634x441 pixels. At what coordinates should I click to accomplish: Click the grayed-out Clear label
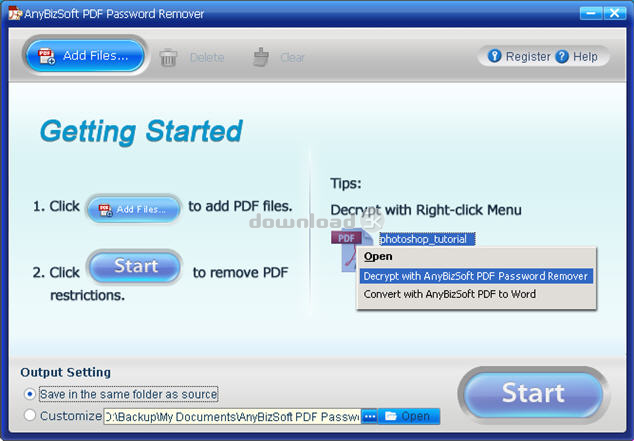[x=292, y=57]
